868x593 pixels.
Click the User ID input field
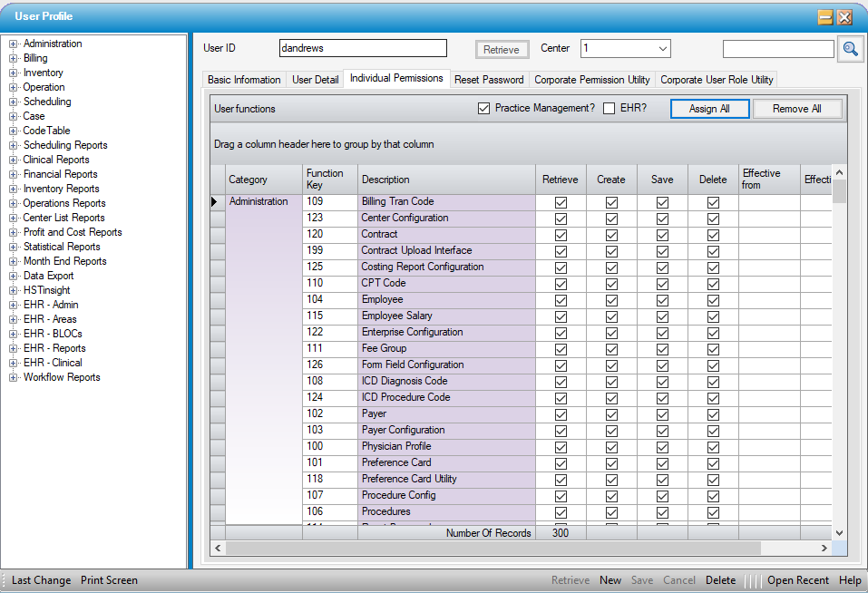click(x=363, y=49)
